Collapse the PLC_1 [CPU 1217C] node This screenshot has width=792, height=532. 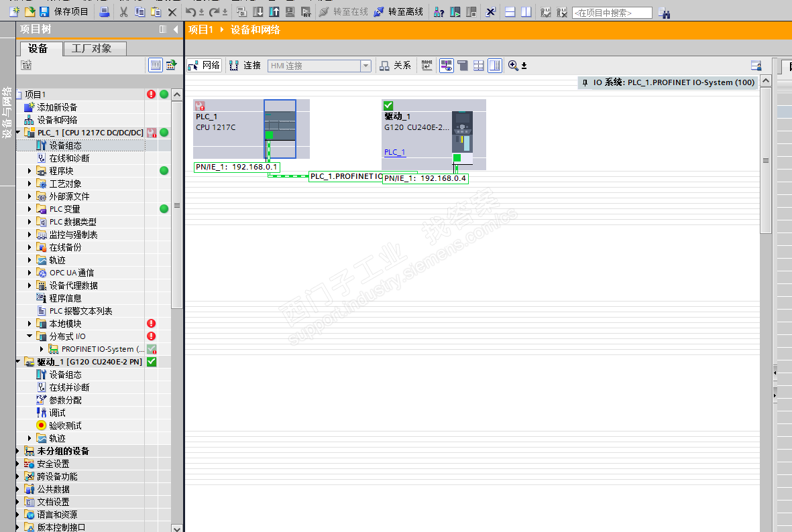pos(18,132)
